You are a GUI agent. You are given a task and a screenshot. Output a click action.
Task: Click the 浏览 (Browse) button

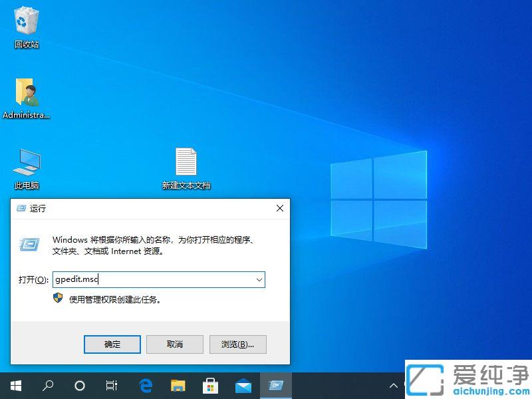click(x=237, y=344)
